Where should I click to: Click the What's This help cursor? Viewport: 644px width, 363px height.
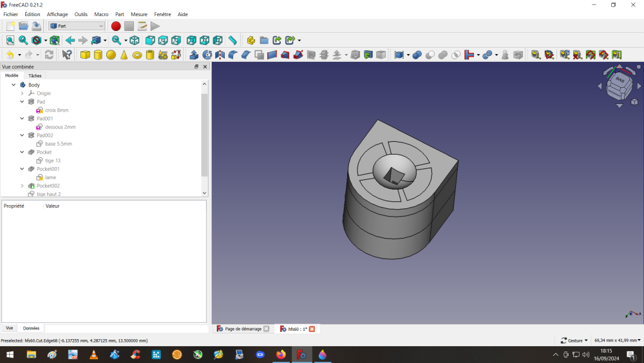(66, 55)
